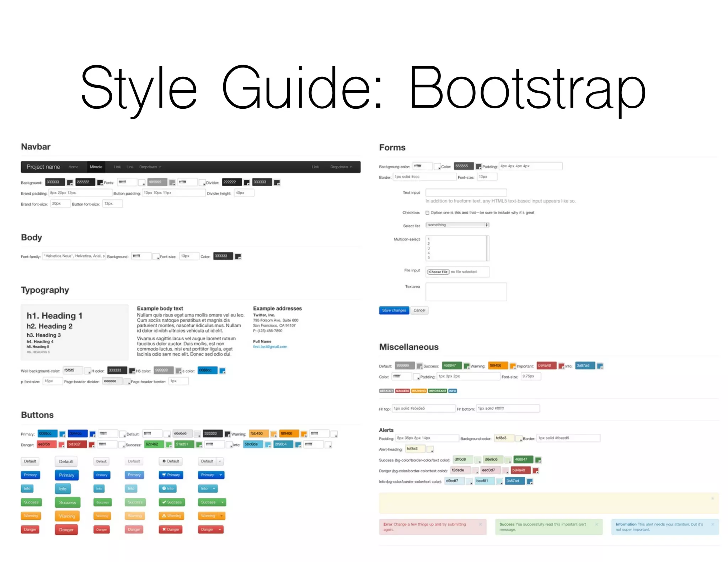The image size is (728, 562).
Task: Click the Font-family input in Body
Action: (x=74, y=256)
